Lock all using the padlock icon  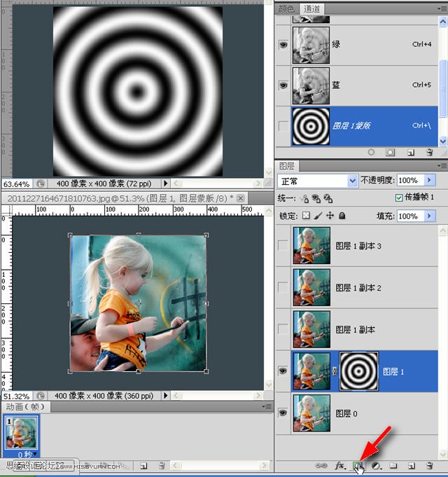tap(342, 216)
